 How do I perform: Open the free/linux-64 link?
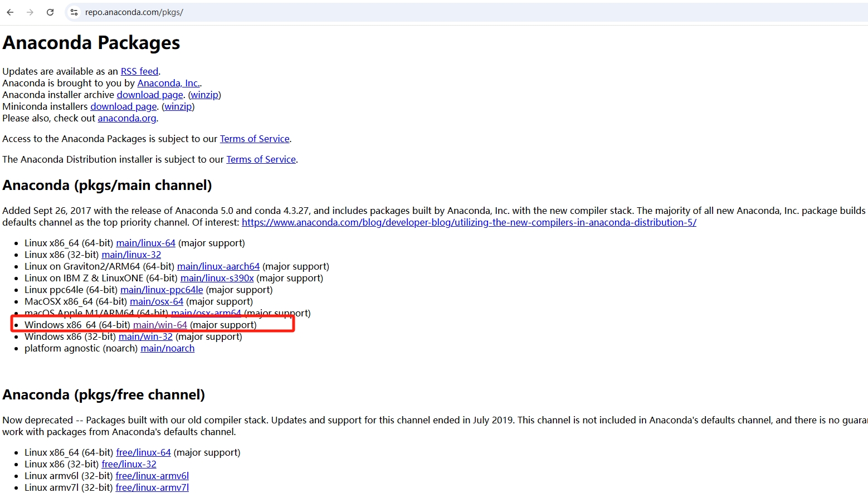pyautogui.click(x=143, y=452)
